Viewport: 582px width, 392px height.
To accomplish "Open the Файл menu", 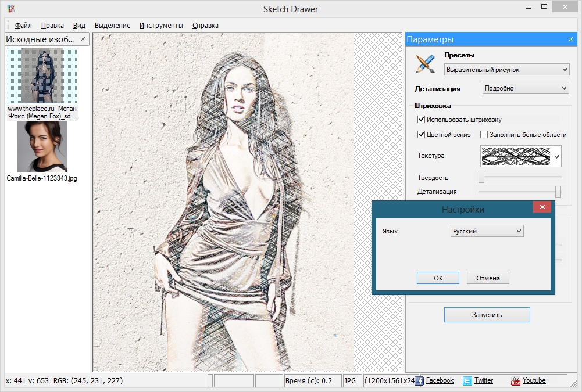I will [x=23, y=26].
